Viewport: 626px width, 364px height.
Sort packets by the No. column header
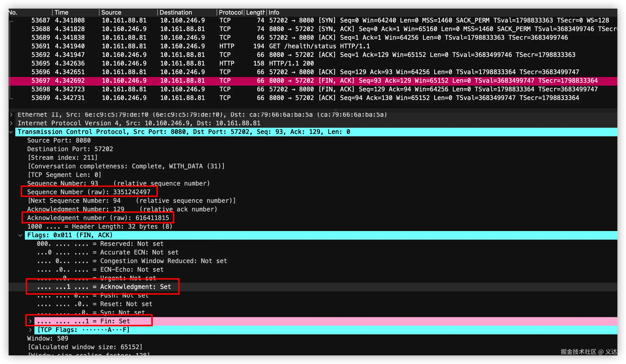coord(13,12)
